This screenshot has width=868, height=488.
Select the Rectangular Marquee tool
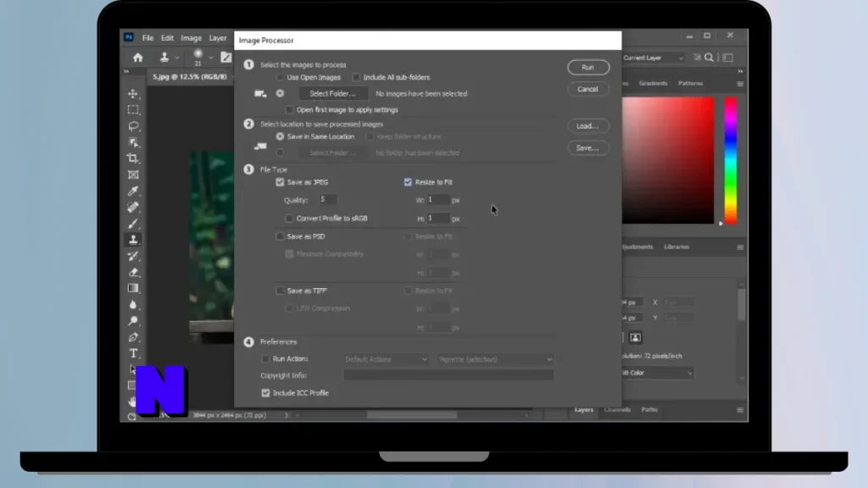pyautogui.click(x=133, y=109)
